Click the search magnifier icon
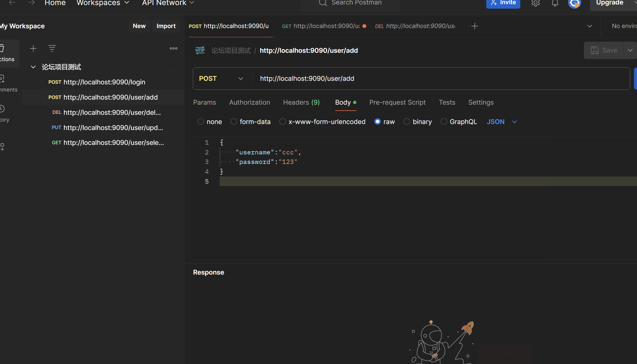The width and height of the screenshot is (637, 364). [x=323, y=3]
